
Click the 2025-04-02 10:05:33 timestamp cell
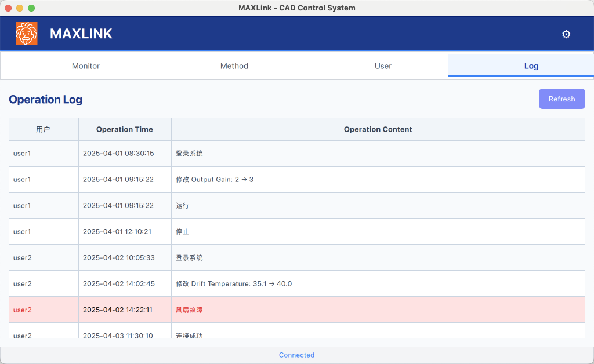pos(118,258)
